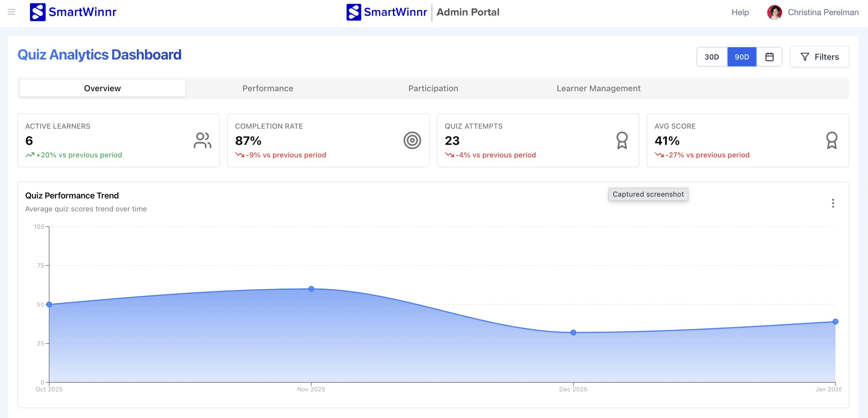The image size is (868, 418).
Task: Click the Nov 2025 data point
Action: click(x=311, y=289)
